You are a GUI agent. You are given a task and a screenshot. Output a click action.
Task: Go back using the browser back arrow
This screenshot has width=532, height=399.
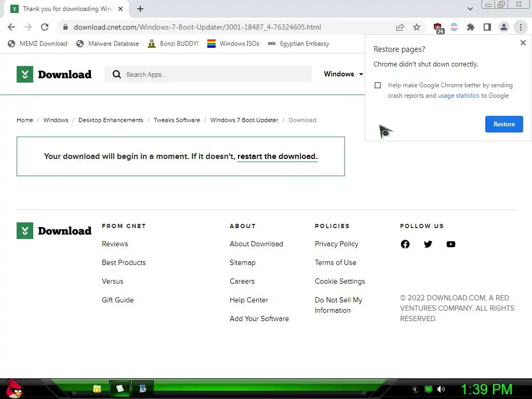11,27
